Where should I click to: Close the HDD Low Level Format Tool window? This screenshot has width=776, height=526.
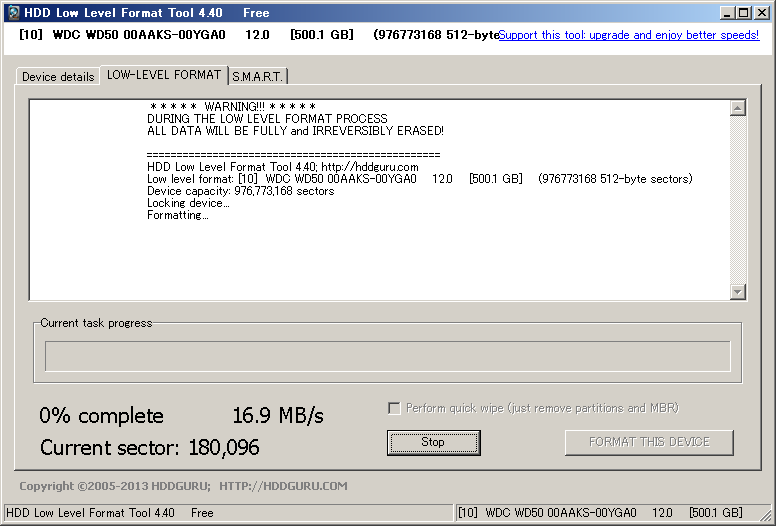point(762,13)
